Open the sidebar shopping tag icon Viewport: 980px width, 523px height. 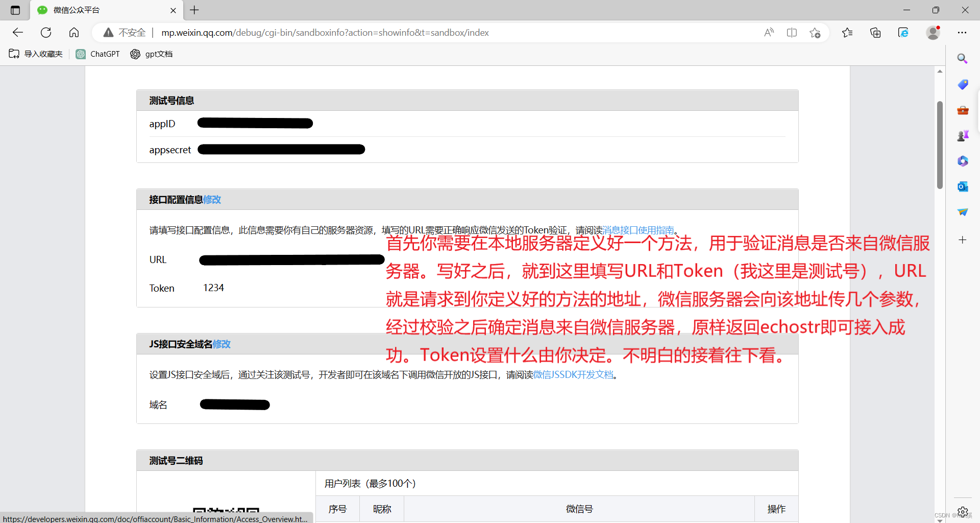pyautogui.click(x=963, y=84)
